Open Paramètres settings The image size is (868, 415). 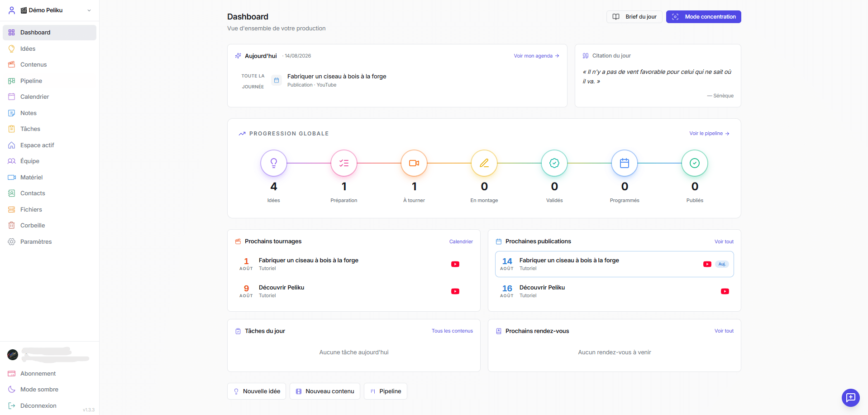pos(50,241)
